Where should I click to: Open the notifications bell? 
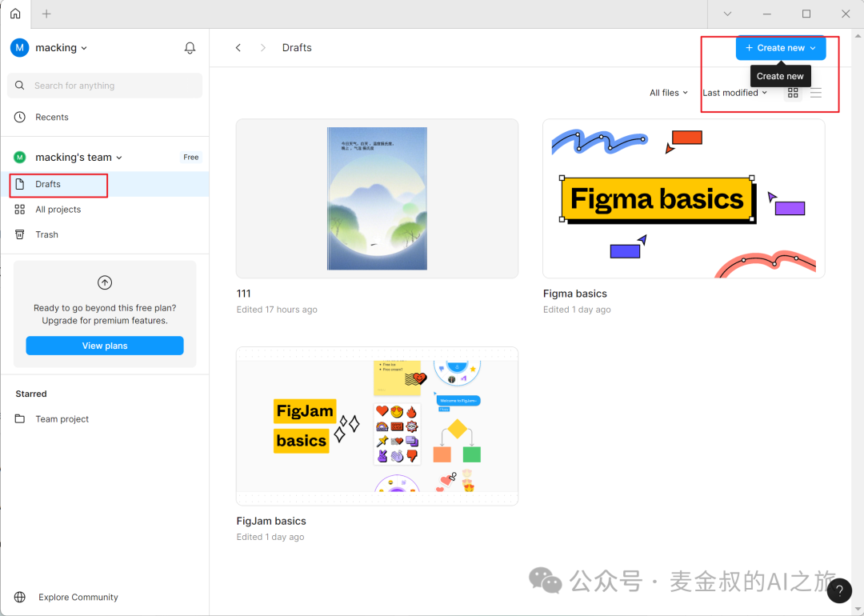[190, 48]
